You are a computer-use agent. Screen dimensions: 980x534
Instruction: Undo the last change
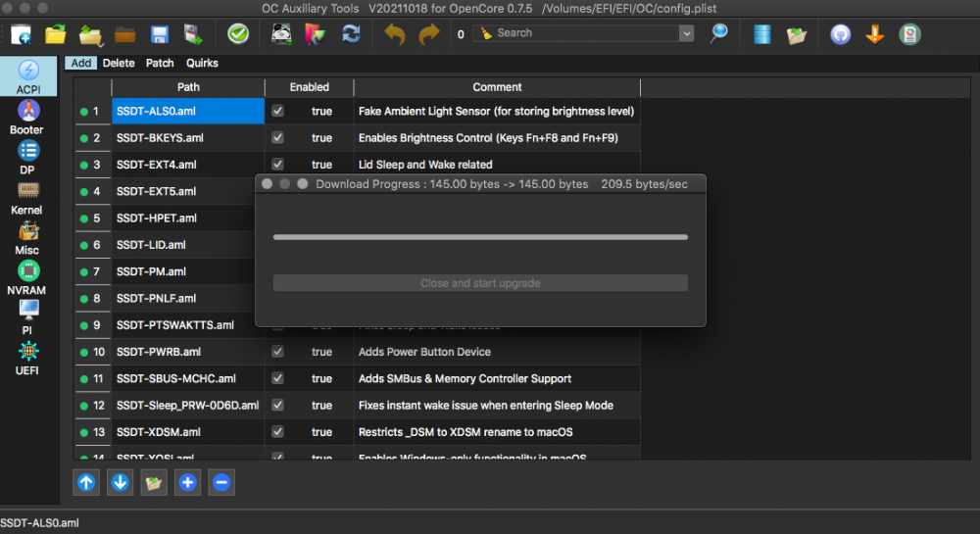(394, 34)
